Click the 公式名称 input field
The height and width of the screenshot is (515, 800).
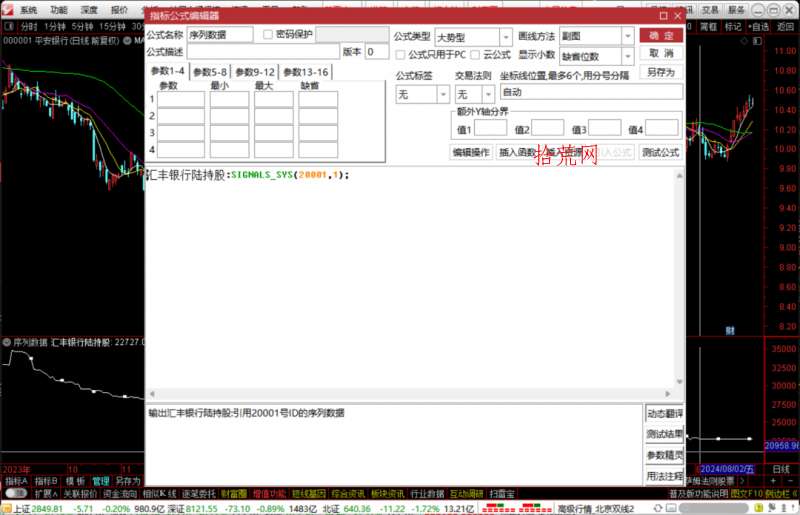pyautogui.click(x=220, y=35)
